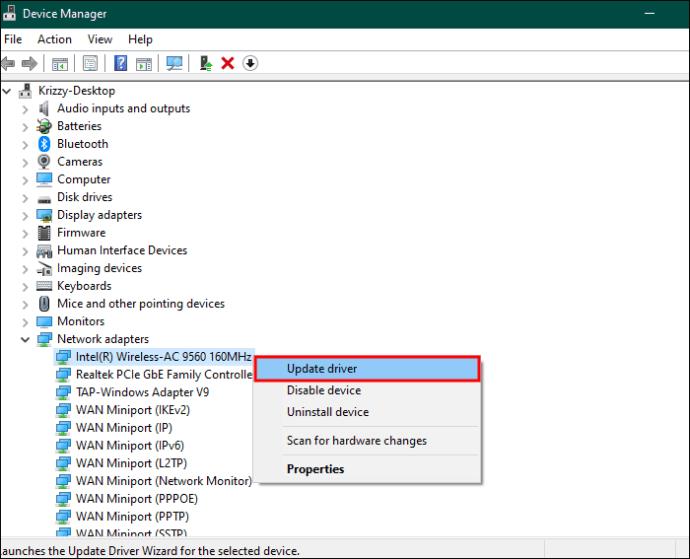This screenshot has height=559, width=690.
Task: Select the Disk drives category label
Action: 84,197
